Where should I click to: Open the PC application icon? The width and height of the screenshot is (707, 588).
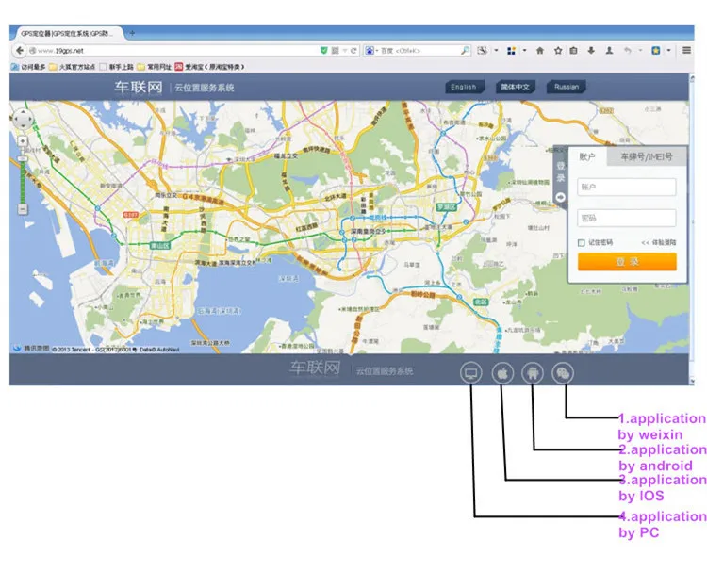point(470,373)
